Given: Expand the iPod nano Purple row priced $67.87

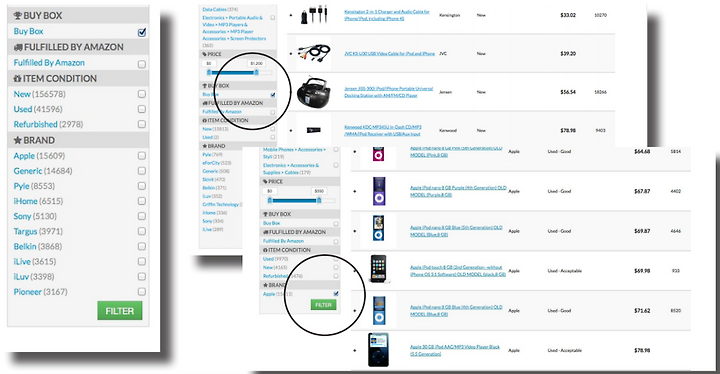Looking at the screenshot, I should point(354,191).
